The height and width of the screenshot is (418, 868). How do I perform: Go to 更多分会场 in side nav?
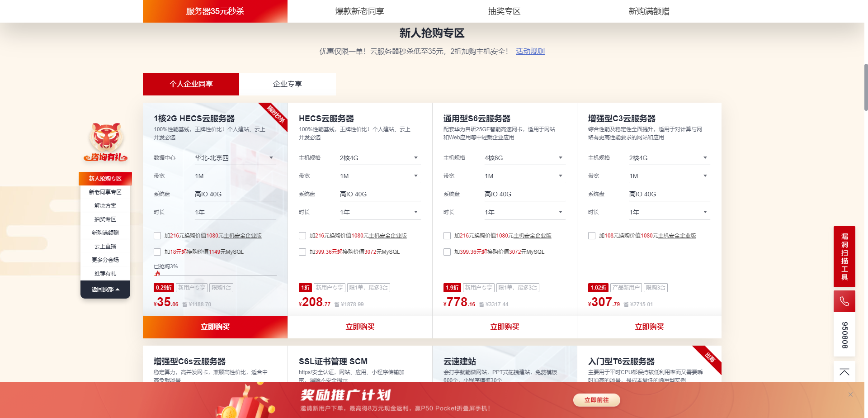[x=105, y=260]
